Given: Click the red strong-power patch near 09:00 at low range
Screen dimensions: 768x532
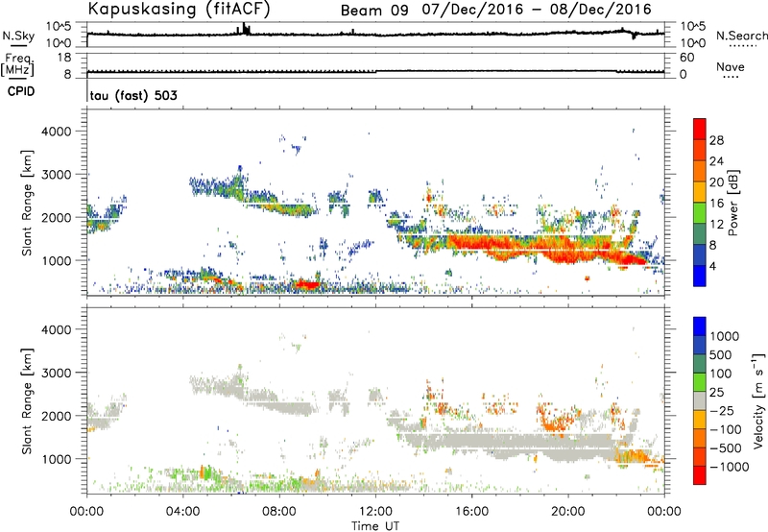Looking at the screenshot, I should (x=306, y=284).
